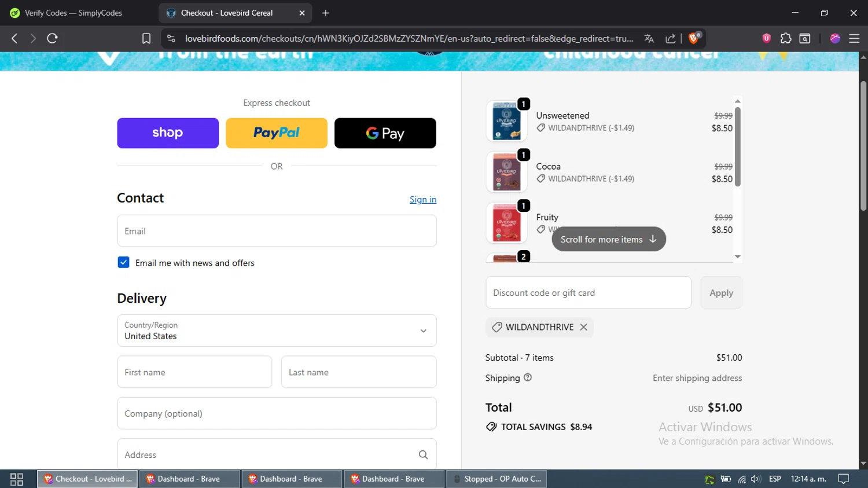Viewport: 868px width, 488px height.
Task: Click order list scroll down arrow
Action: [737, 256]
